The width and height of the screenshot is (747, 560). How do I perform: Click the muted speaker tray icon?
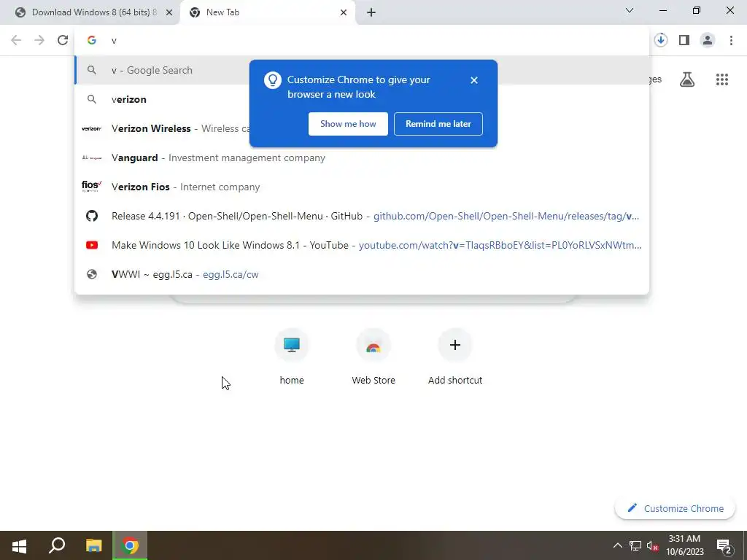tap(653, 545)
